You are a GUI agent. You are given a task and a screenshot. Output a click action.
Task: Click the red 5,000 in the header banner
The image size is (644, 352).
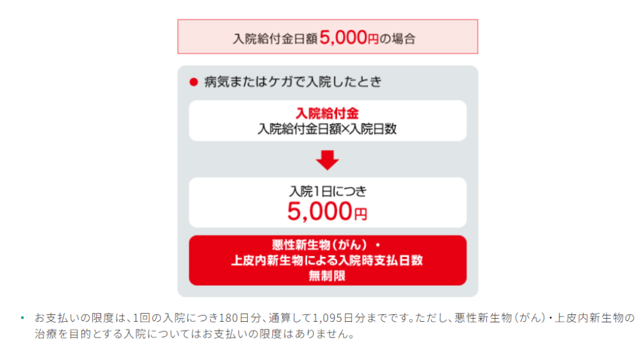click(x=343, y=37)
